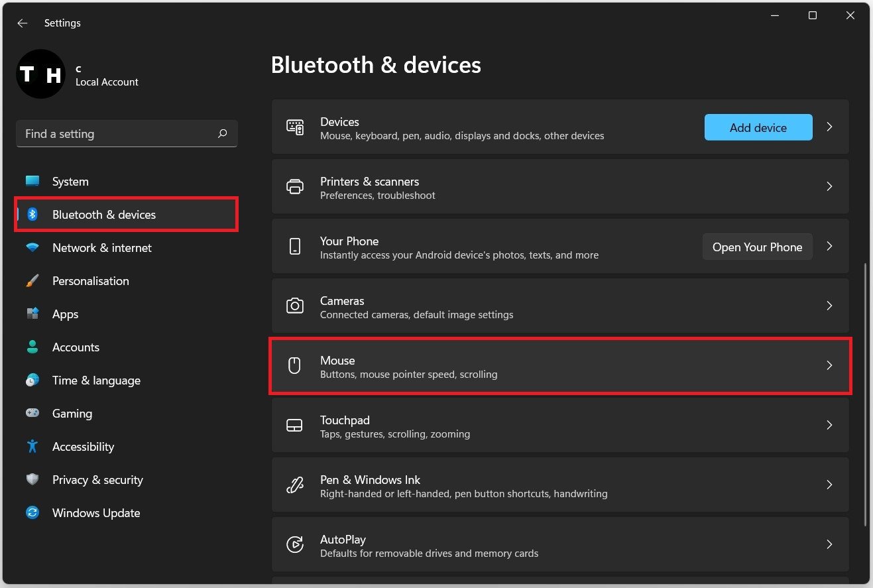Open the AutoPlay chevron arrow

pos(829,544)
